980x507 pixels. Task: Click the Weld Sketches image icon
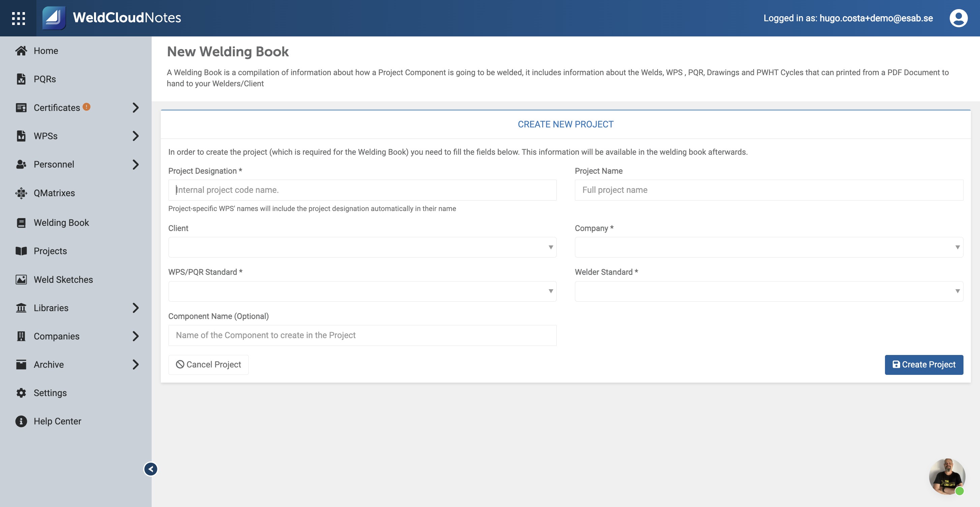[21, 279]
